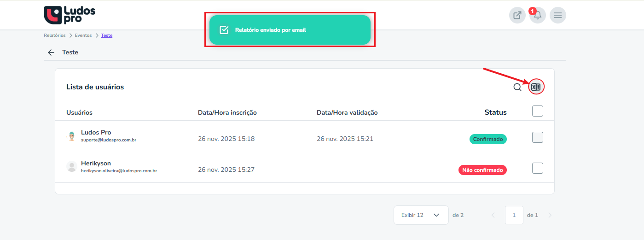Click the Ludos Pro user name
Viewport: 644px width, 240px height.
(x=96, y=132)
